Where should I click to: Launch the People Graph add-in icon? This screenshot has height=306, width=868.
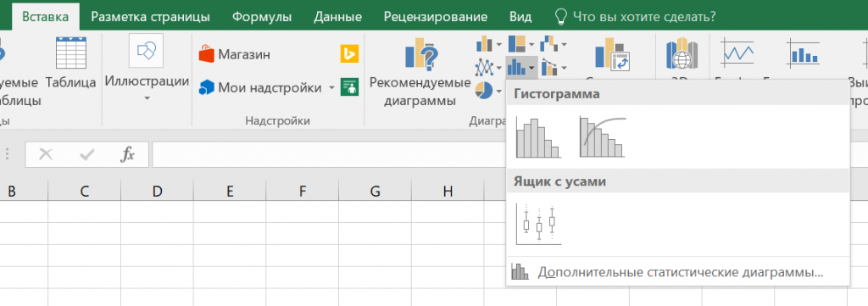(x=349, y=86)
